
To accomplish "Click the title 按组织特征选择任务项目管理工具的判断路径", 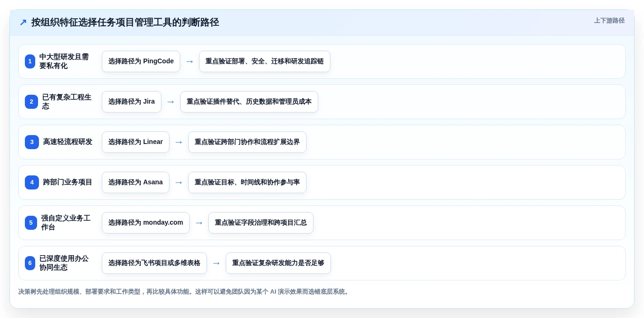I will click(x=125, y=23).
